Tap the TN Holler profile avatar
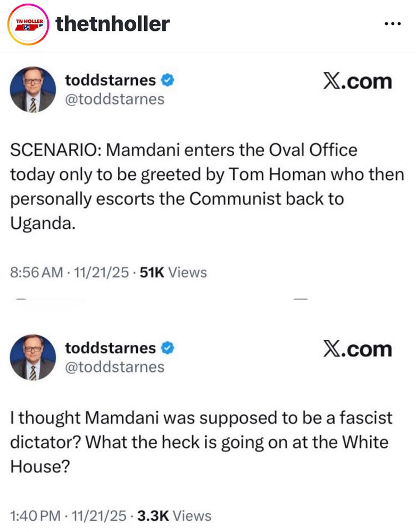416x532 pixels. pos(28,24)
